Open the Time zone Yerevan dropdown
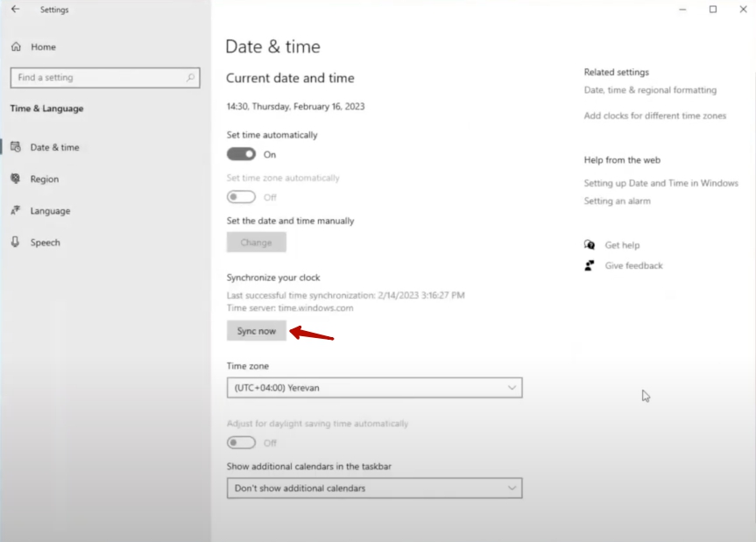Screen dimensions: 756x542 [x=374, y=387]
